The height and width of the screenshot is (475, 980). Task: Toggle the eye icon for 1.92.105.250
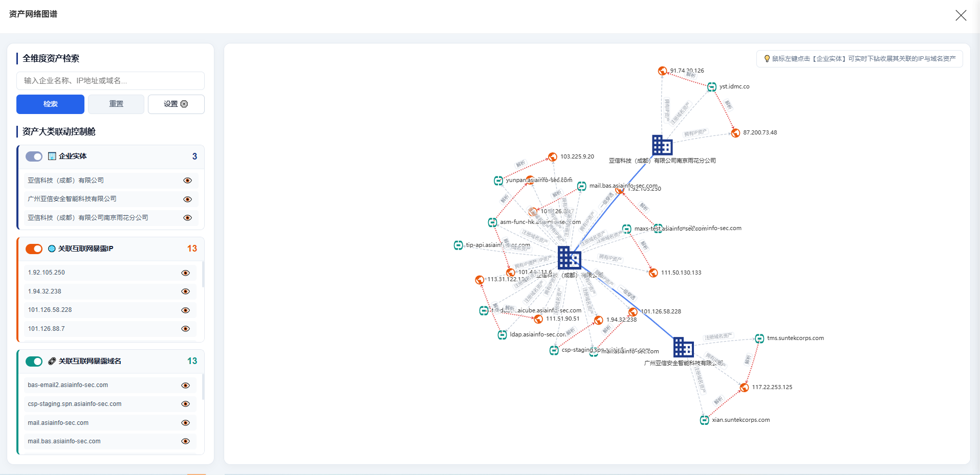point(186,273)
